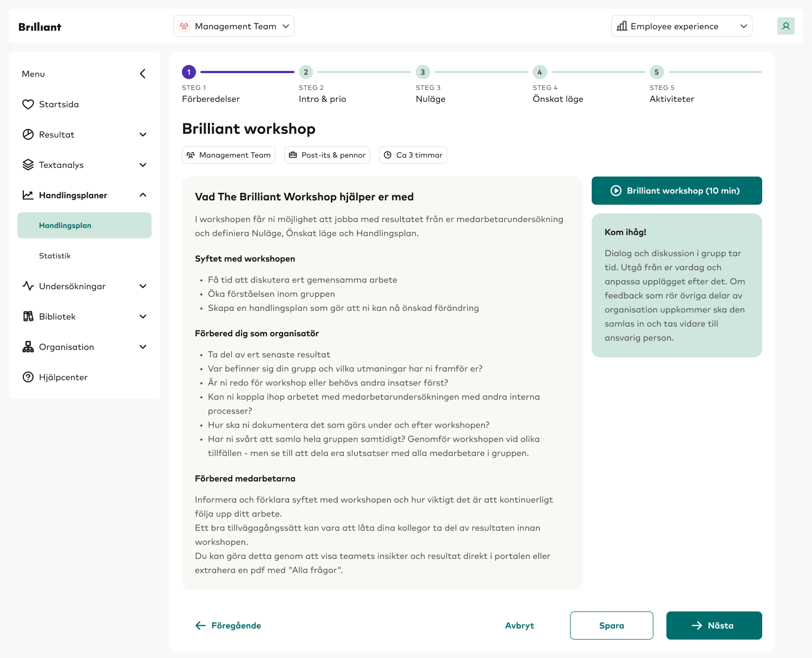This screenshot has width=812, height=658.
Task: Click the Kom ihåg! heading
Action: coord(625,232)
